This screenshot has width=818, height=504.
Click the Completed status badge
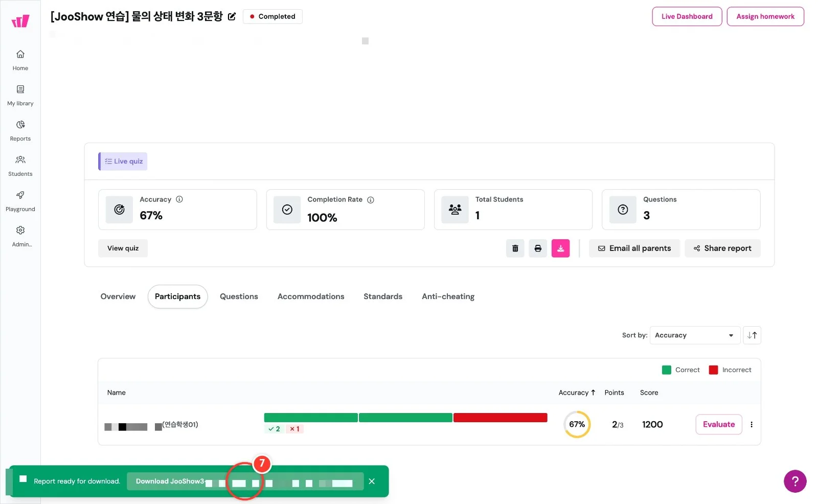pos(272,16)
